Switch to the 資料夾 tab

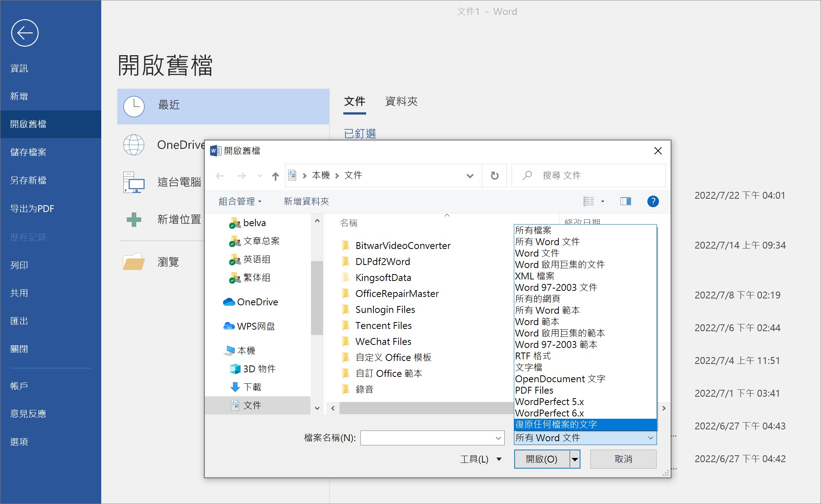click(x=401, y=102)
